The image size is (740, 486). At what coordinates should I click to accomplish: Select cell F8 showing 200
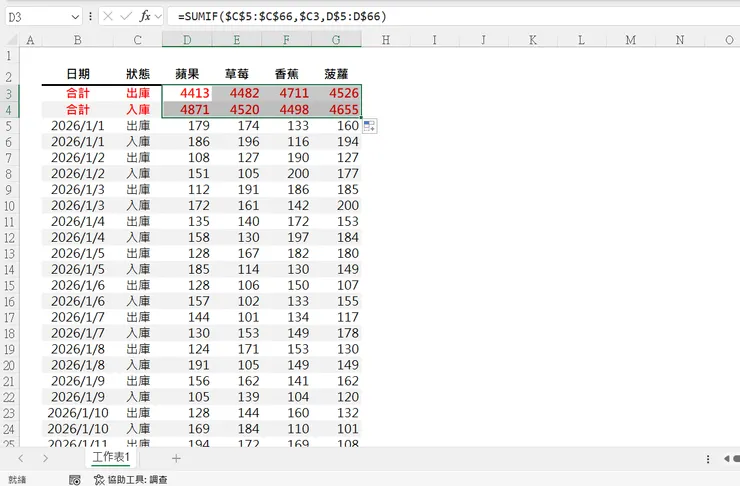(x=286, y=174)
